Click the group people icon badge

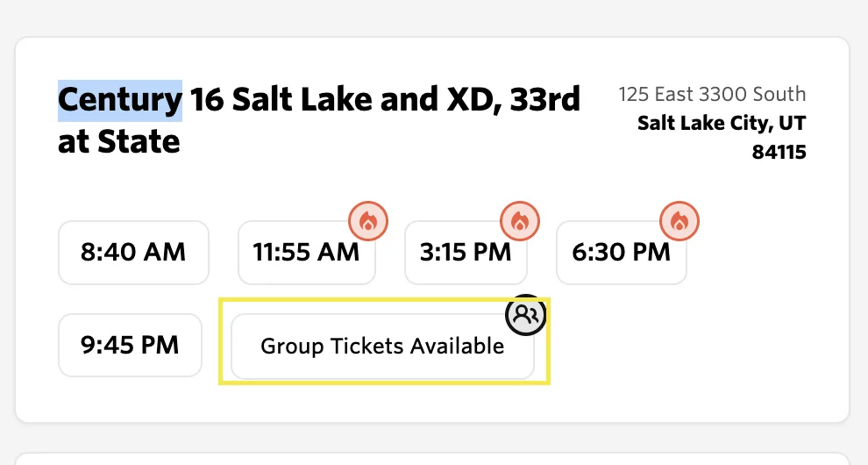click(526, 315)
